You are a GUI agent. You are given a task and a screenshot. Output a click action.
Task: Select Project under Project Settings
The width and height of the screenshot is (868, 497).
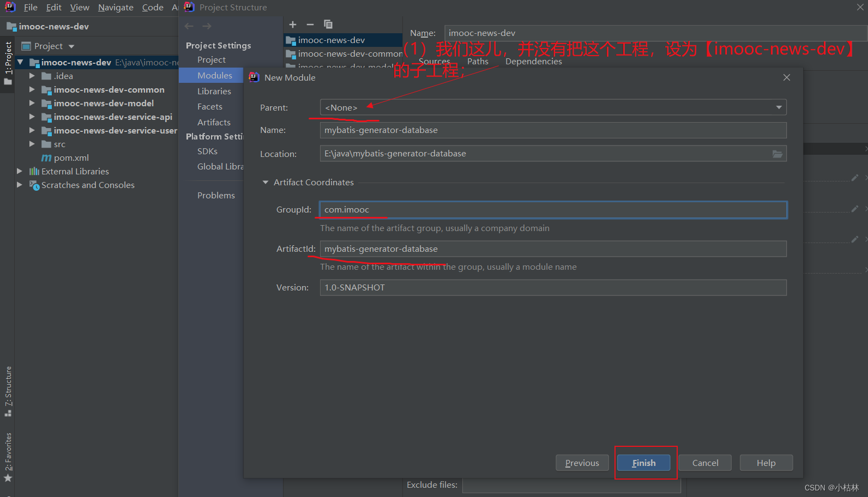pos(212,60)
